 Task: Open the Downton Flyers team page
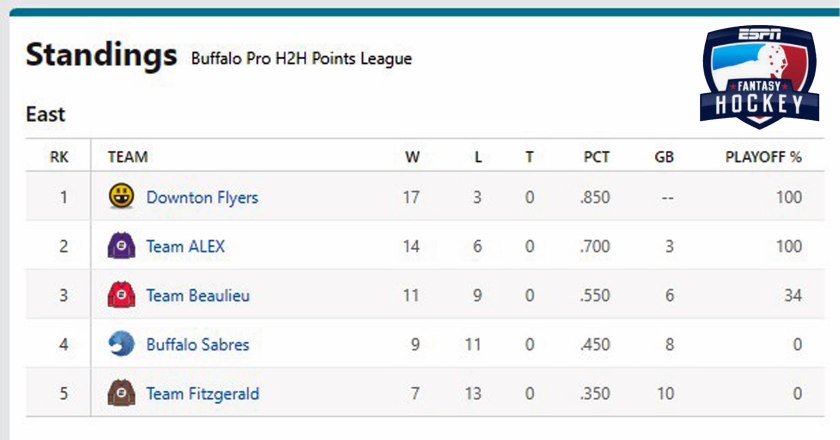pos(202,197)
